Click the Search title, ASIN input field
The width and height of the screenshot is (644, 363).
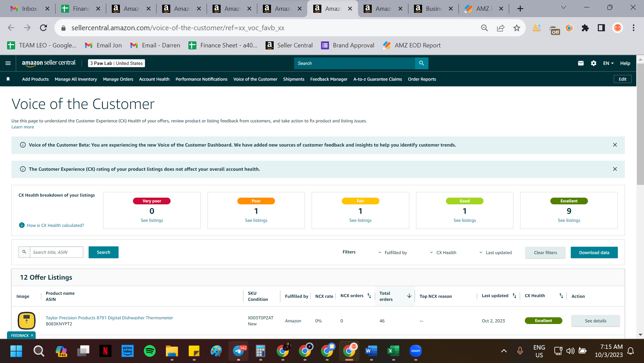coord(56,252)
